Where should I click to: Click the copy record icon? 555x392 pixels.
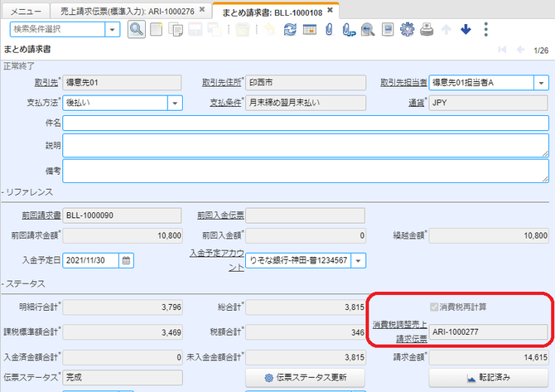(x=176, y=29)
